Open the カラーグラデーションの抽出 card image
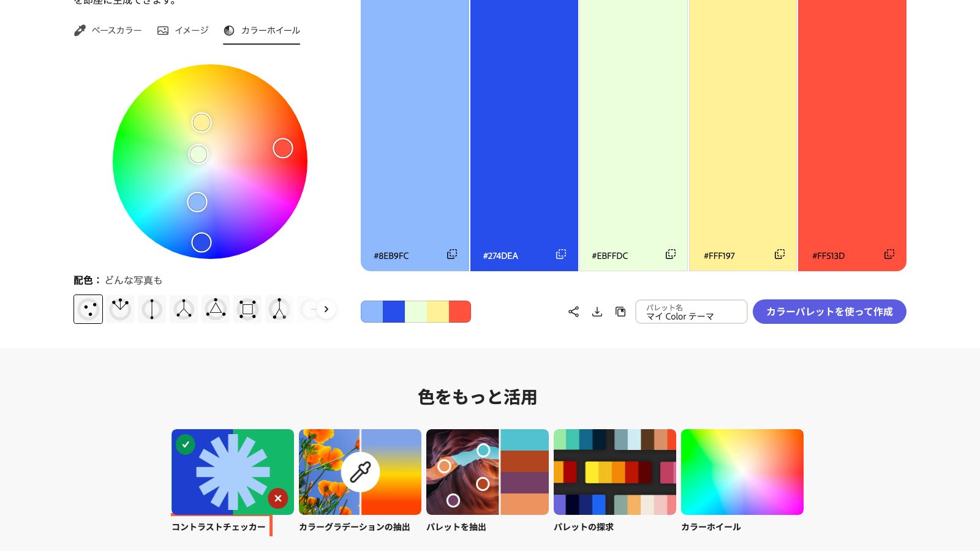This screenshot has width=980, height=551. [360, 472]
